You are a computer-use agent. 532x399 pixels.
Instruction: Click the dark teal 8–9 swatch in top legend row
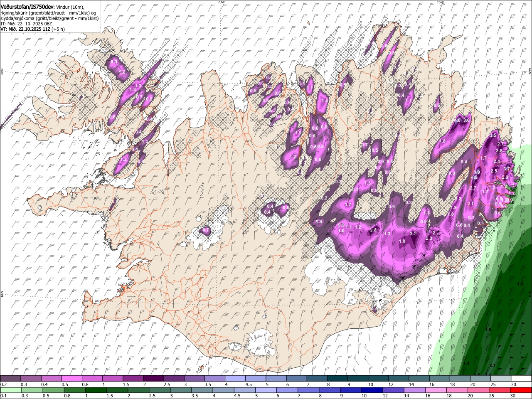pos(337,379)
